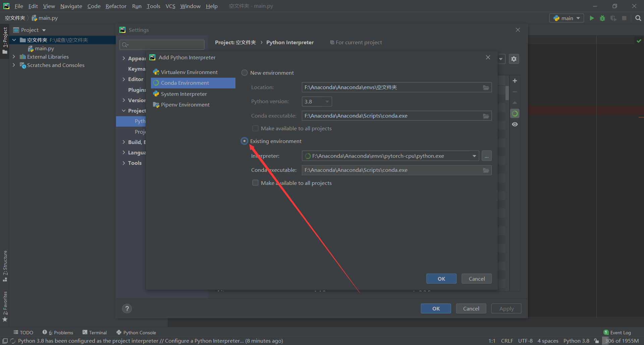Open the 6: Problems tool window
This screenshot has height=345, width=644.
(58, 333)
